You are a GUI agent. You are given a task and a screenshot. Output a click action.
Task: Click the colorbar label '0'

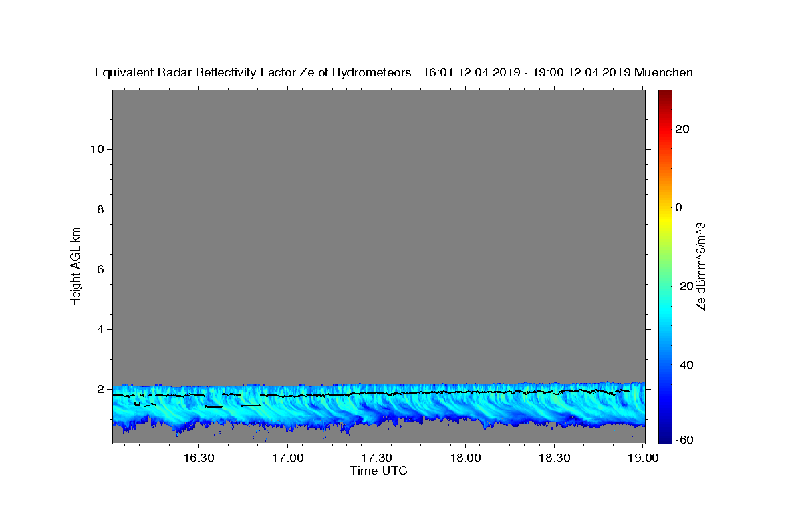click(x=679, y=207)
